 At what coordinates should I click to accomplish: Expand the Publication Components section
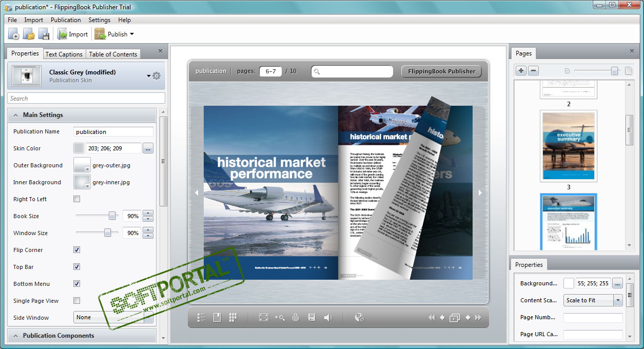point(82,336)
